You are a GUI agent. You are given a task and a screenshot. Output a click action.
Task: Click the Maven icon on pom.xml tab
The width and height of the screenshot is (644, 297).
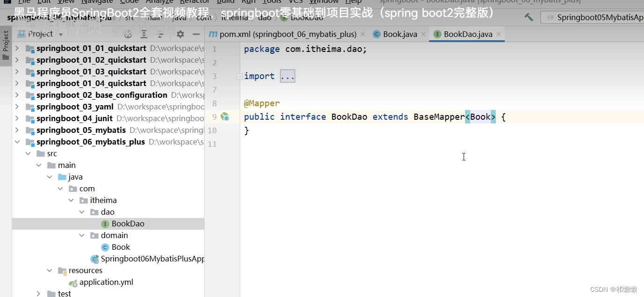pos(213,34)
